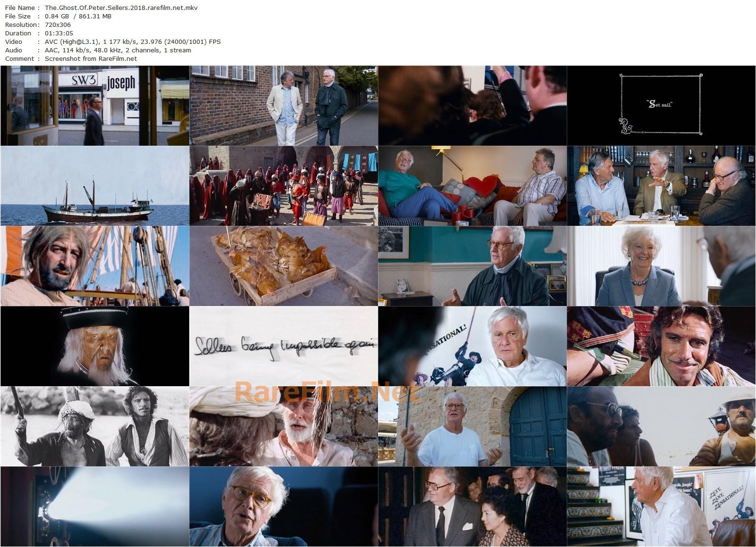
Task: Open the handwritten "Sellers being impossible again" frame
Action: coord(284,346)
